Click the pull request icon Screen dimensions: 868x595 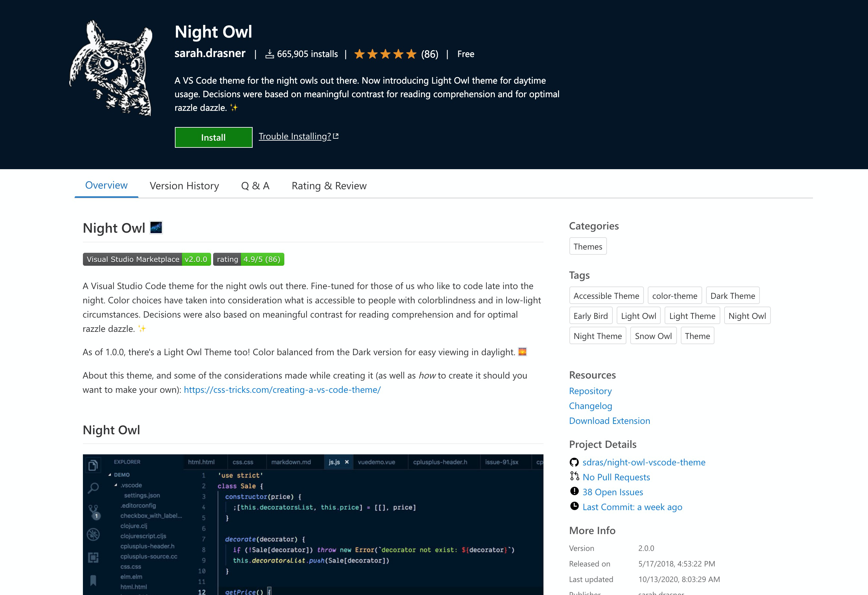point(574,476)
